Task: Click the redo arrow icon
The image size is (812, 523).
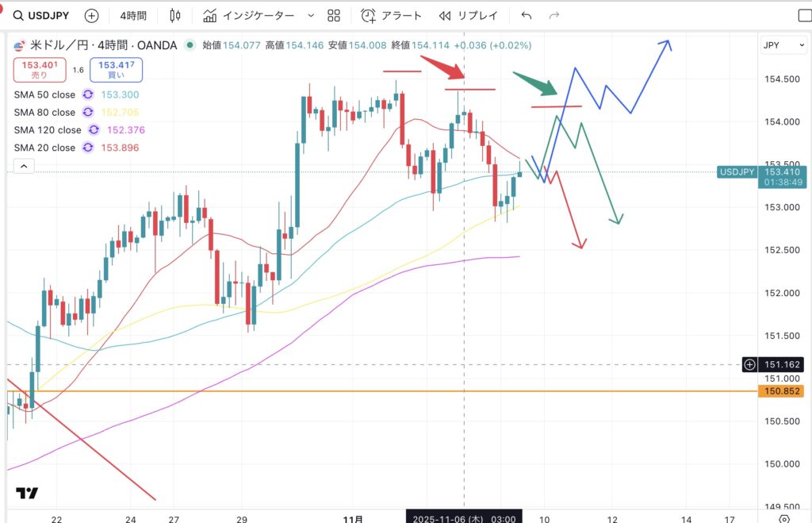Action: 554,16
